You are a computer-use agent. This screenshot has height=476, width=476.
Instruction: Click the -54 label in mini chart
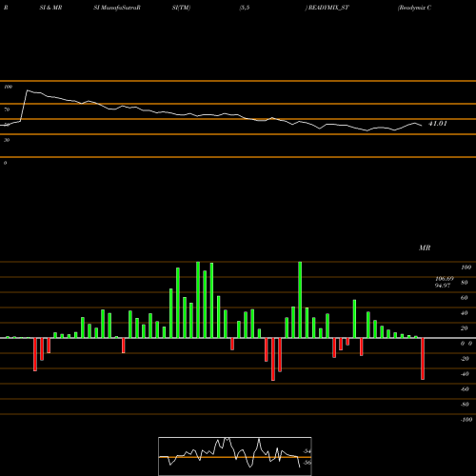(307, 451)
